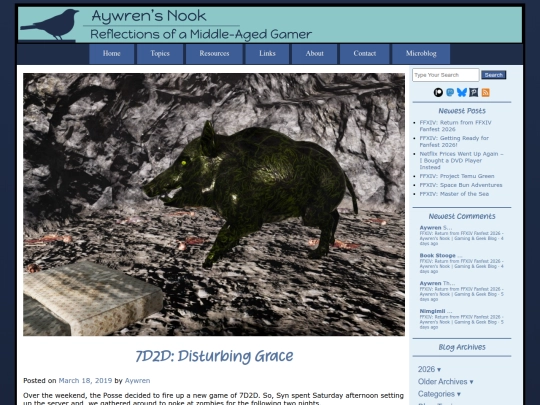Open first Aywren comment, 4 days ago

(462, 235)
